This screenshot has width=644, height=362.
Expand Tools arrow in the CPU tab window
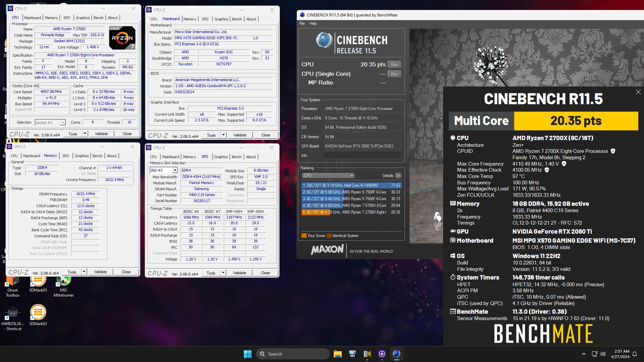[85, 134]
